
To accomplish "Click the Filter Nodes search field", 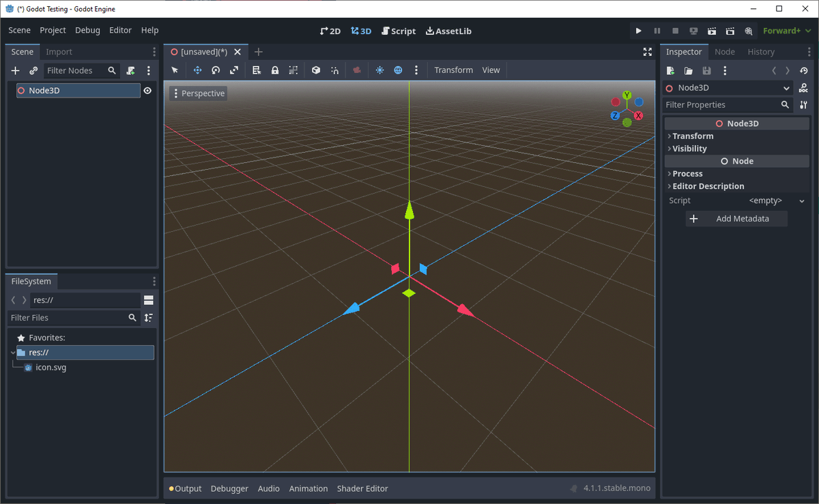I will tap(81, 70).
